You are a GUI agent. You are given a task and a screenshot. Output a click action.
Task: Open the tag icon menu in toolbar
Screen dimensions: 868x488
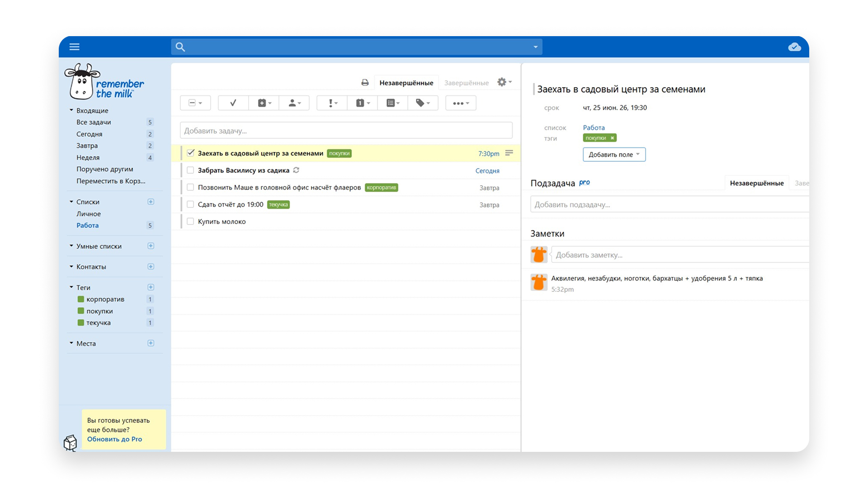tap(423, 103)
